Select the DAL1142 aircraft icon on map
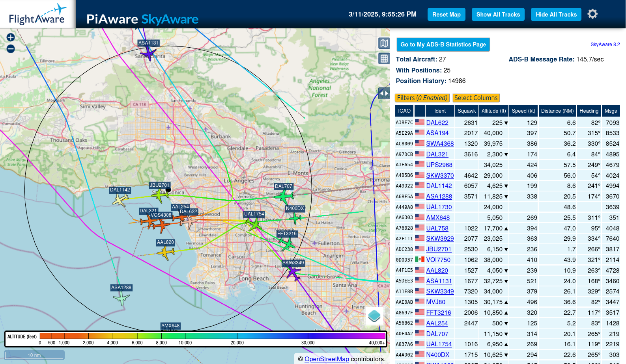Image resolution: width=626 pixels, height=364 pixels. point(120,200)
